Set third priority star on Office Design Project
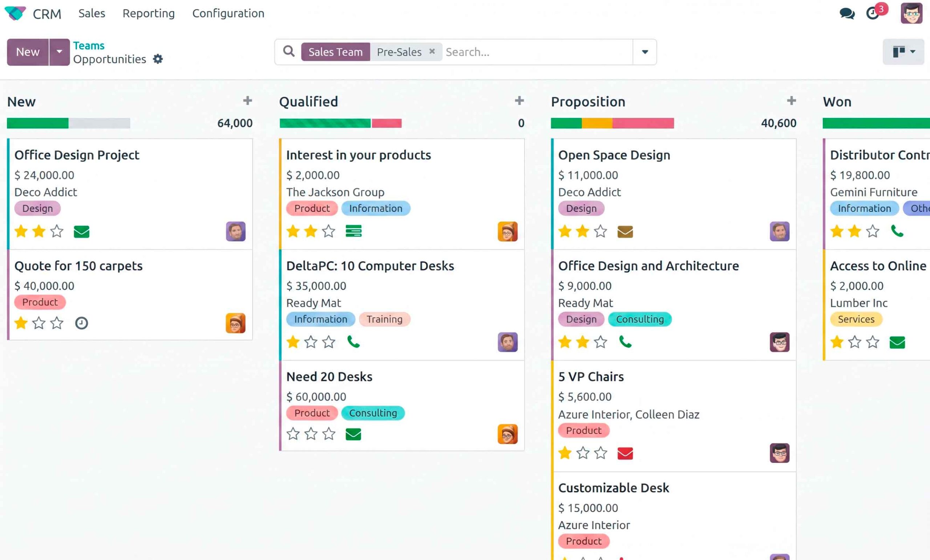This screenshot has width=930, height=560. click(x=57, y=231)
